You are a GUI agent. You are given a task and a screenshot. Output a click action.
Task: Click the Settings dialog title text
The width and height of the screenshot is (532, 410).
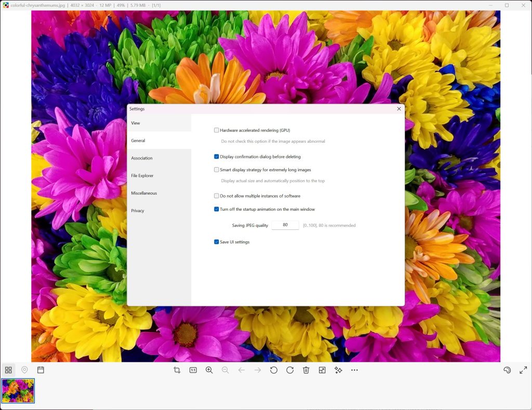point(137,109)
